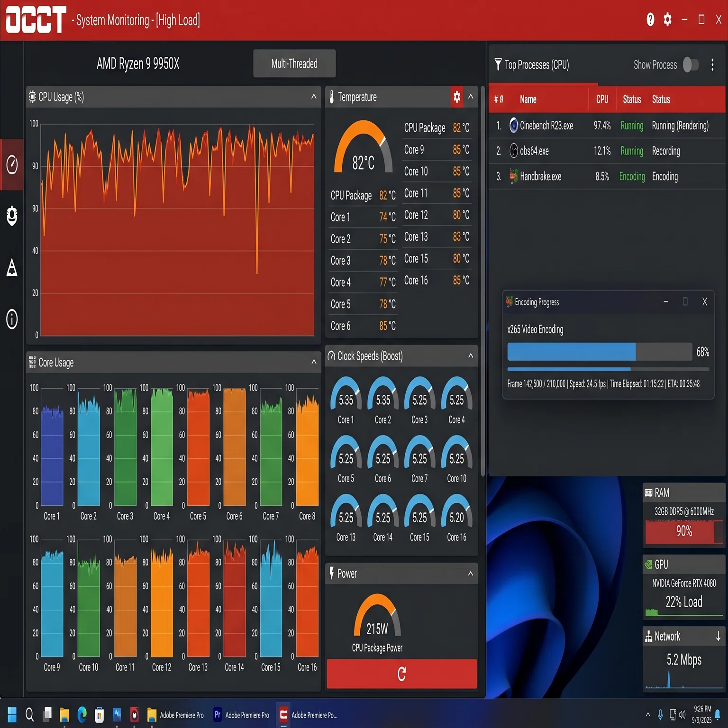
Task: Select the Cinebench R23.exe row name
Action: pyautogui.click(x=546, y=126)
